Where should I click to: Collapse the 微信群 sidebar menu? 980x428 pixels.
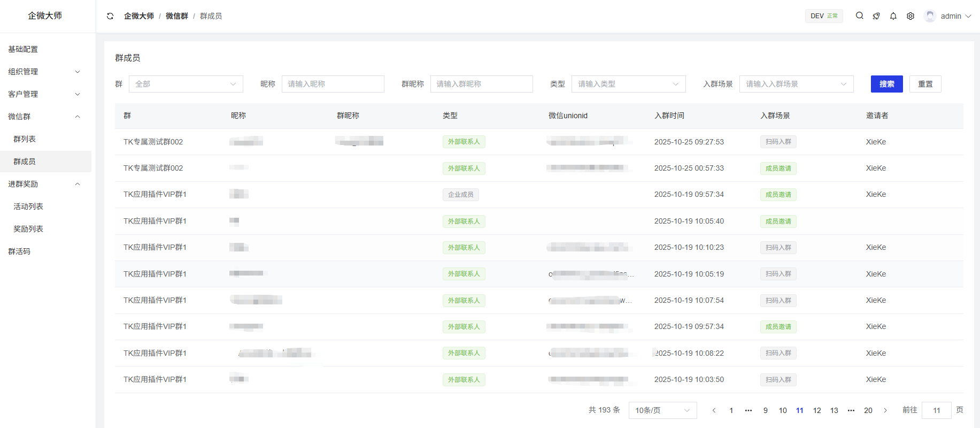(x=45, y=117)
